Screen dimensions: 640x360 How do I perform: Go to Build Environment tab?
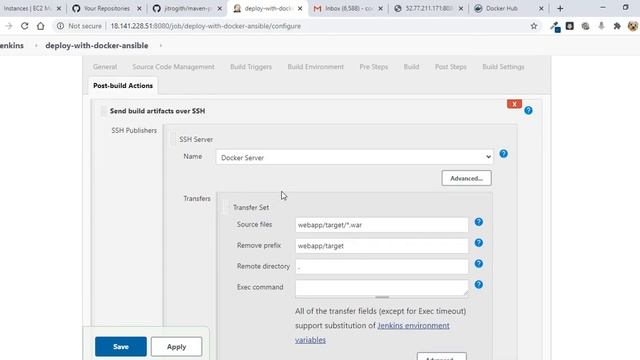[x=316, y=67]
